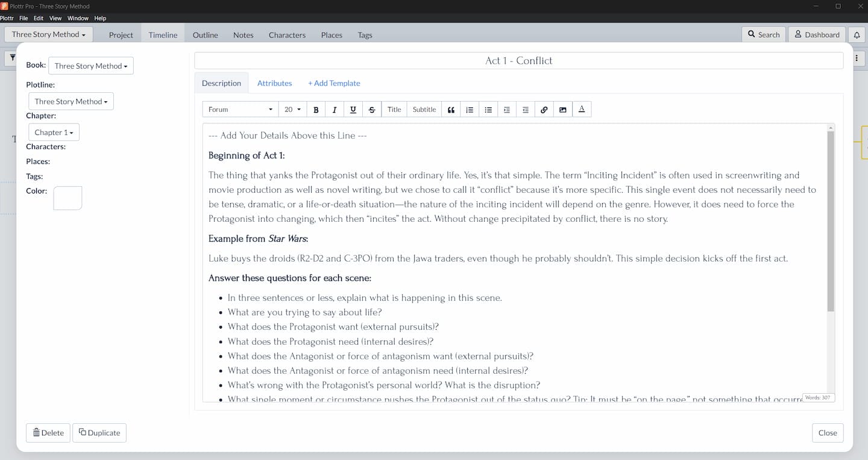Image resolution: width=868 pixels, height=460 pixels.
Task: Toggle bold formatting in editor toolbar
Action: (316, 109)
